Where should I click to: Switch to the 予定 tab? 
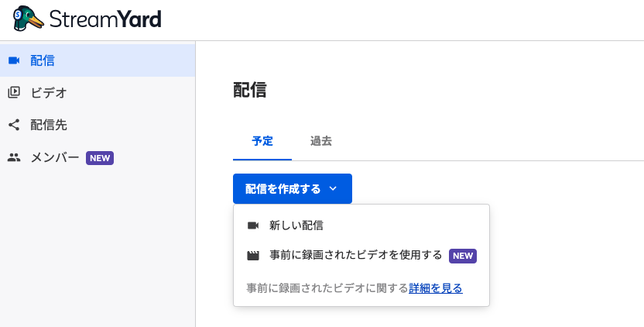pyautogui.click(x=262, y=141)
